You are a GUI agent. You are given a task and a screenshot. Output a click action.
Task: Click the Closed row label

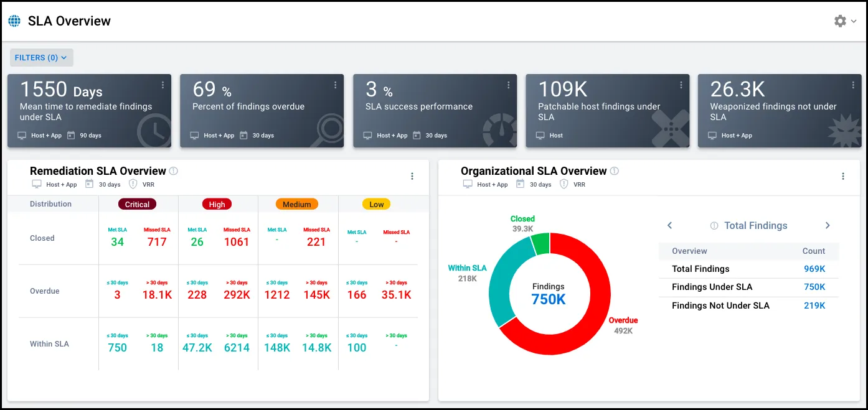[x=42, y=238]
